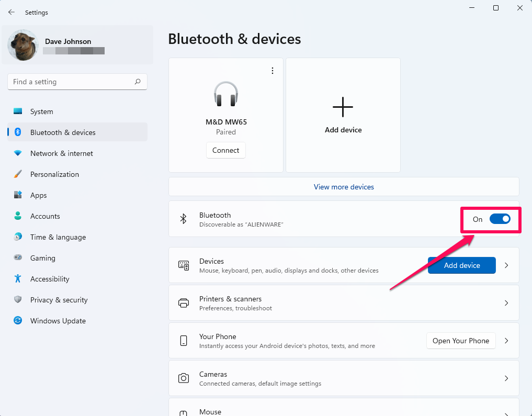Click the Your Phone device icon
This screenshot has height=416, width=532.
coord(184,341)
